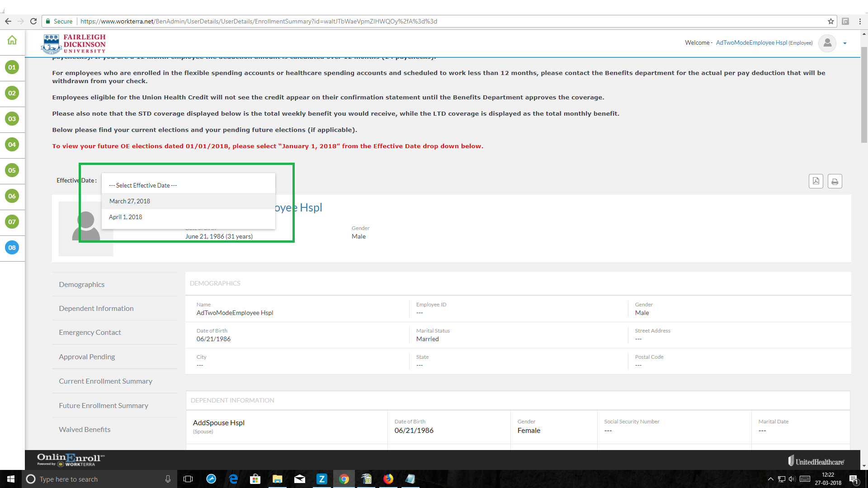The height and width of the screenshot is (488, 868).
Task: Launch Microsoft Edge from taskbar
Action: (233, 479)
